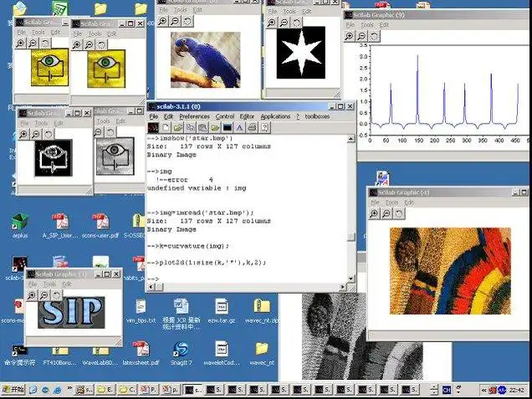The image size is (532, 399).
Task: Click the 22:42 clock in system tray
Action: (516, 390)
